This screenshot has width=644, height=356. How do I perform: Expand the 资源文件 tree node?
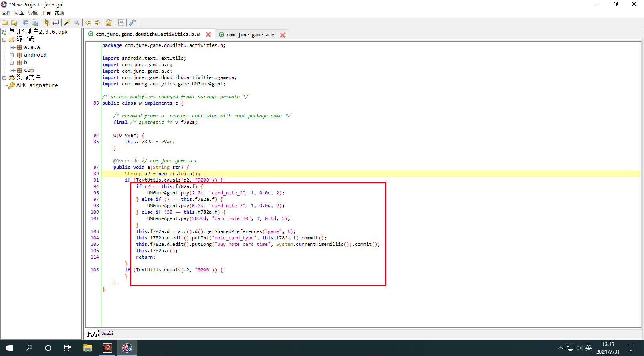[x=4, y=78]
